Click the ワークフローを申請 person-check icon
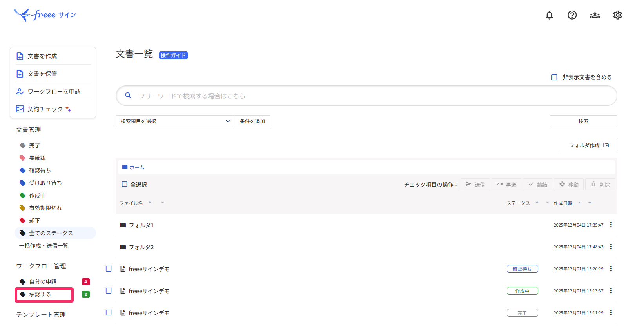The width and height of the screenshot is (644, 328). [20, 91]
